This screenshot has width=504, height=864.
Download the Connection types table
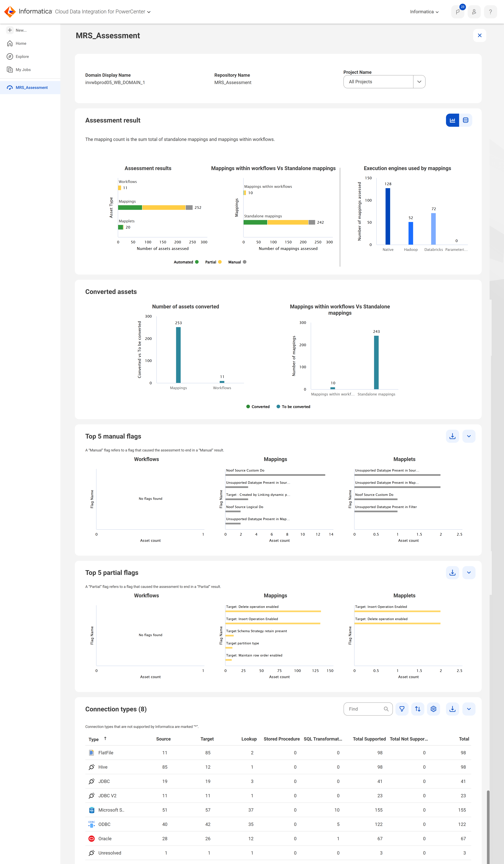click(x=452, y=709)
